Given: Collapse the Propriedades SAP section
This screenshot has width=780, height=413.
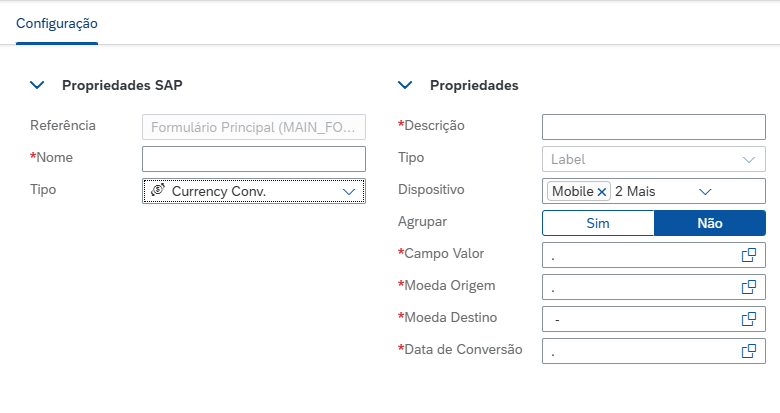Looking at the screenshot, I should point(37,86).
